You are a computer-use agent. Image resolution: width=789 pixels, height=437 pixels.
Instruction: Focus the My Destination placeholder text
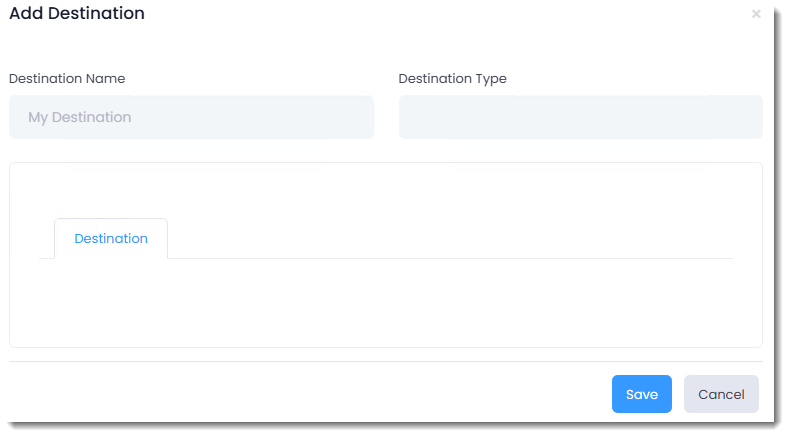pyautogui.click(x=80, y=117)
